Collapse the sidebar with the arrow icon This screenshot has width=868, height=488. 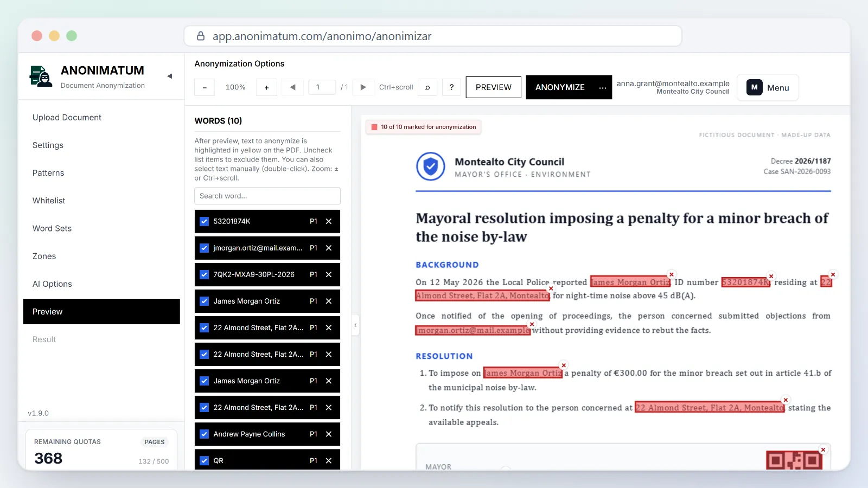[x=170, y=76]
